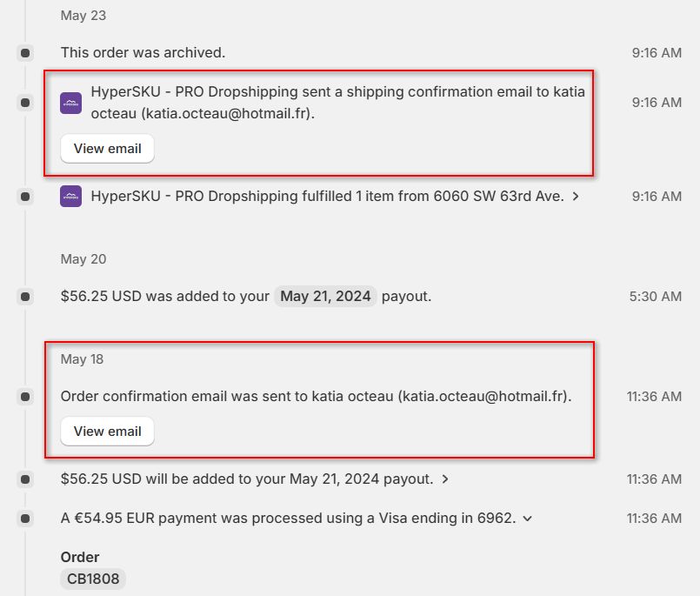The width and height of the screenshot is (700, 596).
Task: Select timeline bullet beside HyperSKU fulfilled item entry
Action: [x=25, y=197]
